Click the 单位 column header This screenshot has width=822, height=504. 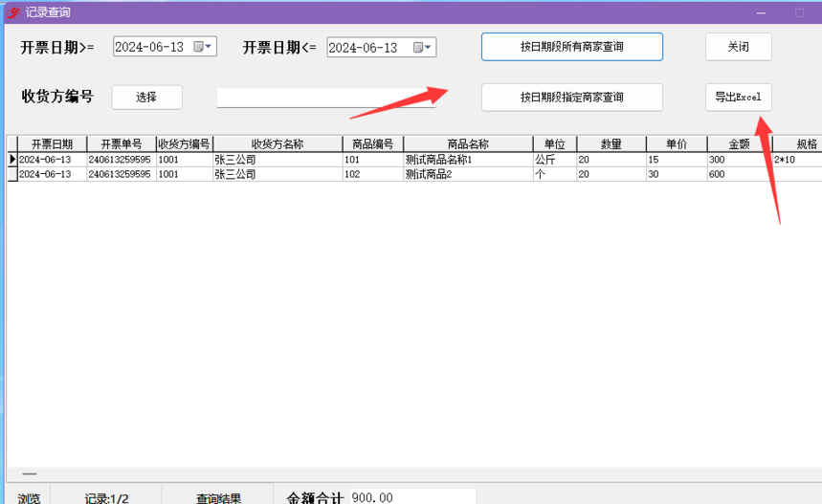pyautogui.click(x=555, y=144)
